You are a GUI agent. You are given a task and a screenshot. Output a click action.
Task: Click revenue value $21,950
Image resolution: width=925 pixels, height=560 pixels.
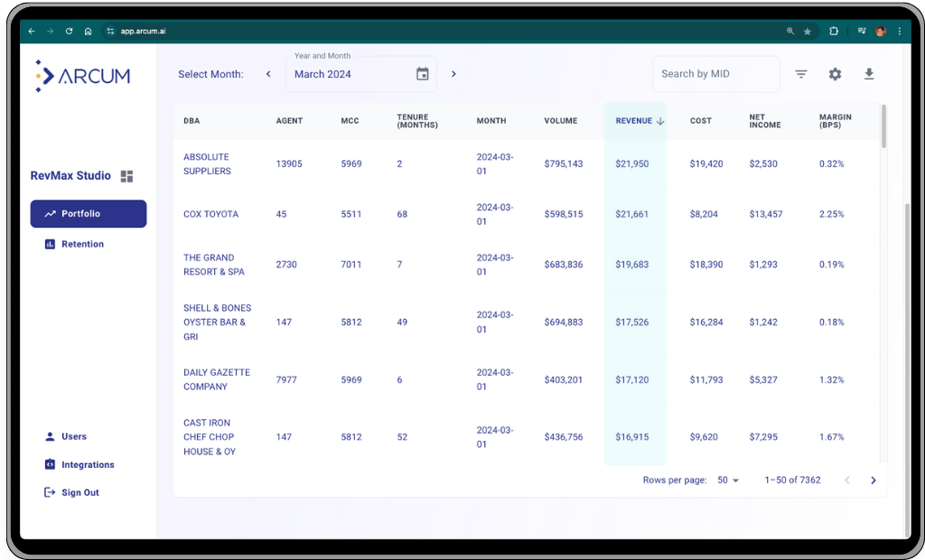[631, 164]
